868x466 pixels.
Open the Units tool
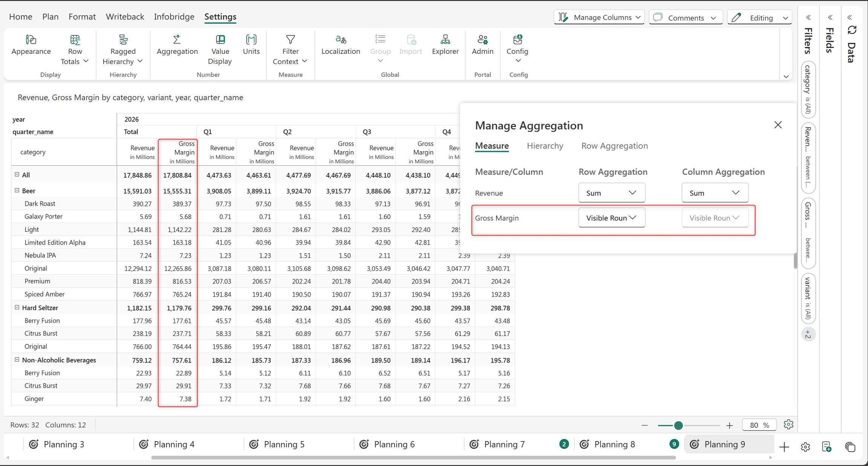[x=251, y=45]
